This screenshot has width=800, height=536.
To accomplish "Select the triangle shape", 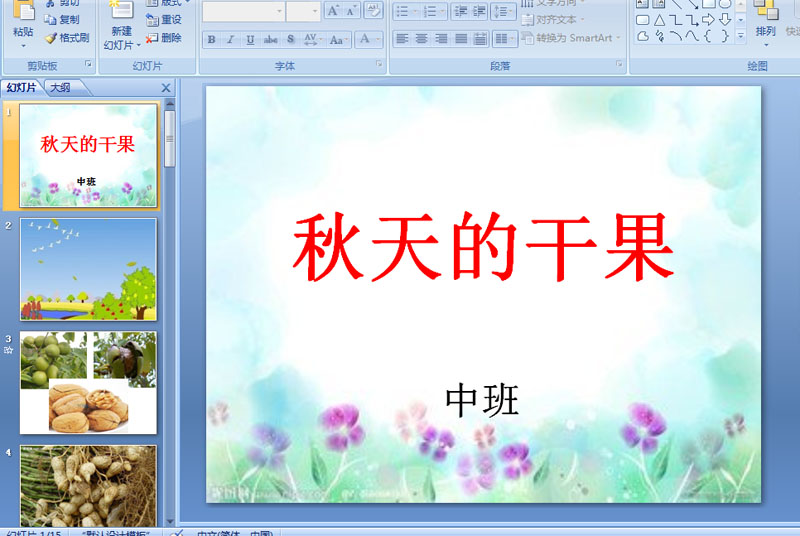I will point(659,20).
